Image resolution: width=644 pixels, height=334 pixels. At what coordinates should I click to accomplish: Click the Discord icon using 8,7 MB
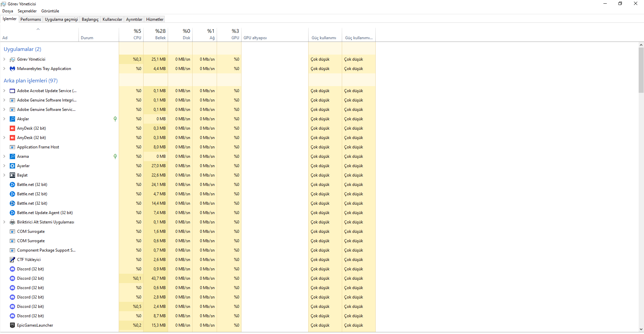click(x=12, y=316)
